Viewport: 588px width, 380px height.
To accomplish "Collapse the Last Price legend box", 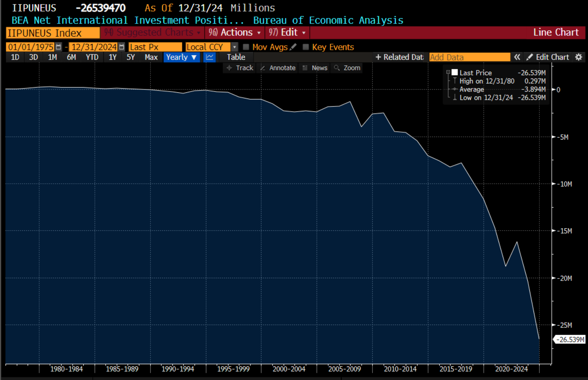I will click(448, 72).
